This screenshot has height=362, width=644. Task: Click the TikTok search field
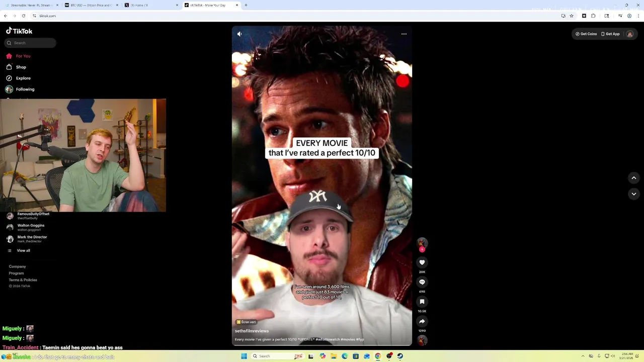pyautogui.click(x=30, y=43)
